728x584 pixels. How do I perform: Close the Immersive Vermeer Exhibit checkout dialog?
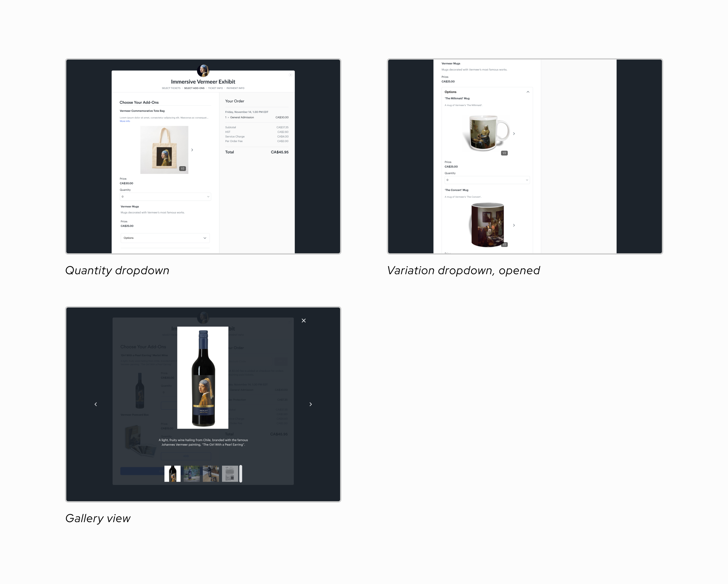tap(290, 75)
